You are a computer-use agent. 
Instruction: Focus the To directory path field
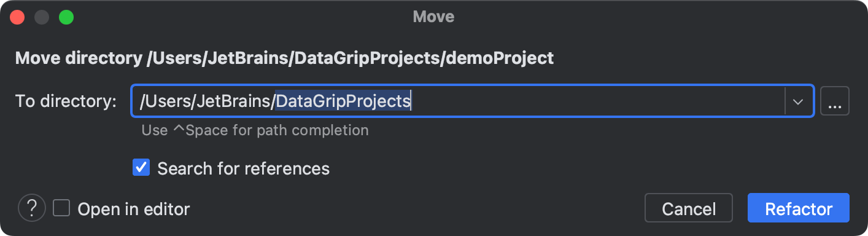[x=458, y=101]
